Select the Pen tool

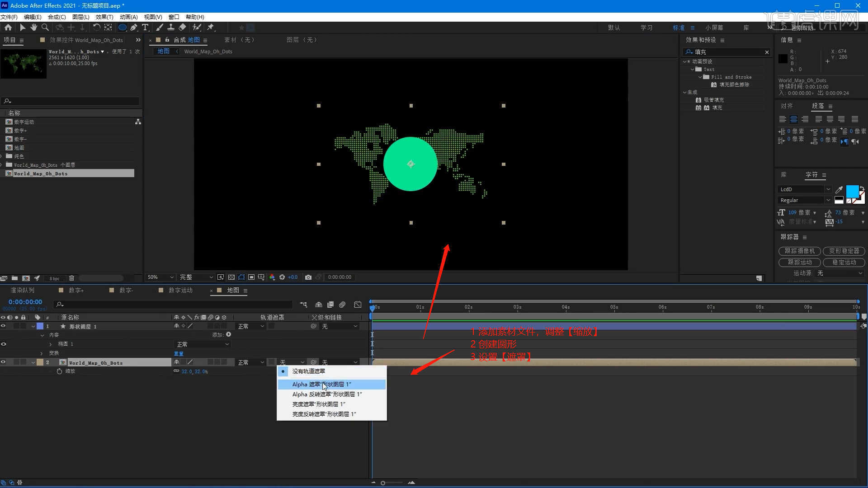click(134, 28)
